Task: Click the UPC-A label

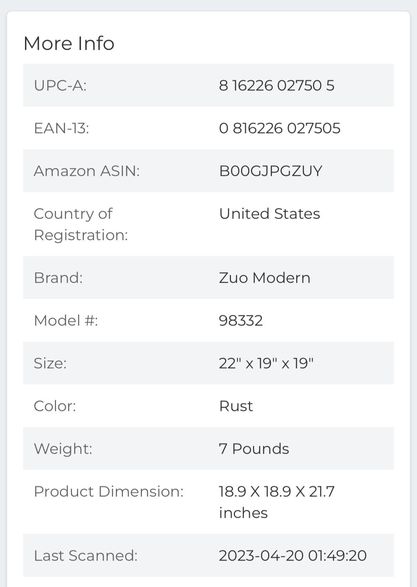Action: point(60,86)
